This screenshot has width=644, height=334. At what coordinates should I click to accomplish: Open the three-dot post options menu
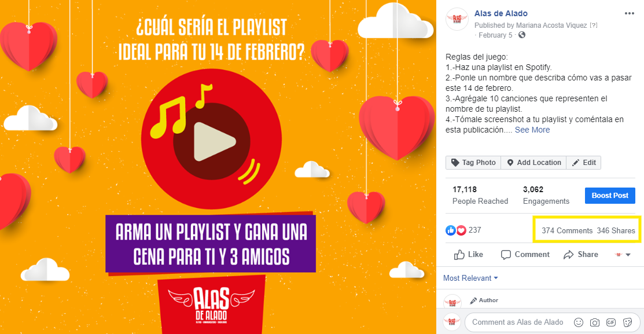pos(629,13)
